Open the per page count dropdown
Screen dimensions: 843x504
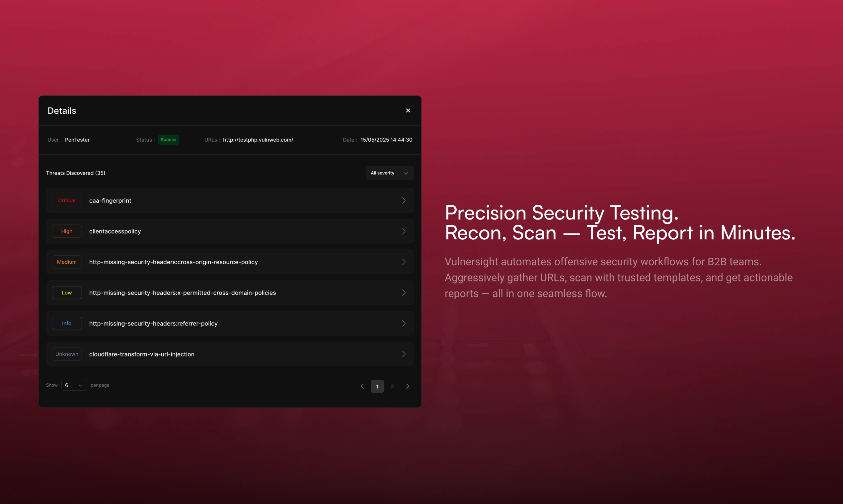tap(74, 385)
